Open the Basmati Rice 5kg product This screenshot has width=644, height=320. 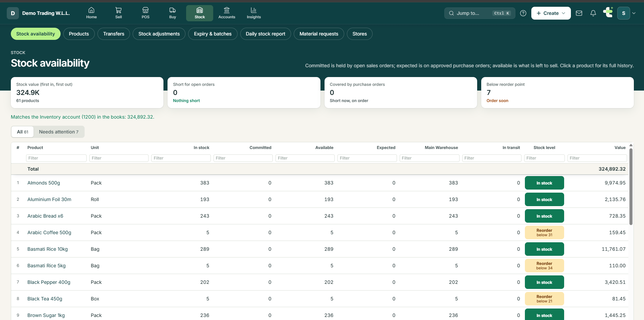[47, 266]
